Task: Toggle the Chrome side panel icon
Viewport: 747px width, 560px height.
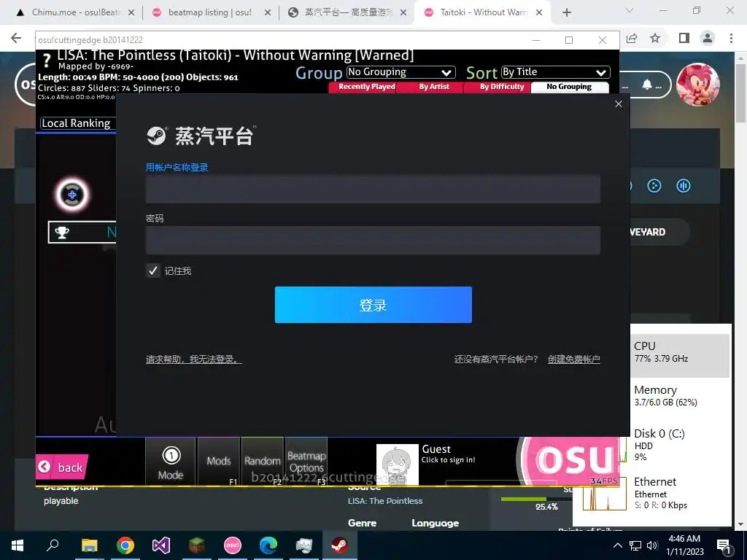Action: 684,38
